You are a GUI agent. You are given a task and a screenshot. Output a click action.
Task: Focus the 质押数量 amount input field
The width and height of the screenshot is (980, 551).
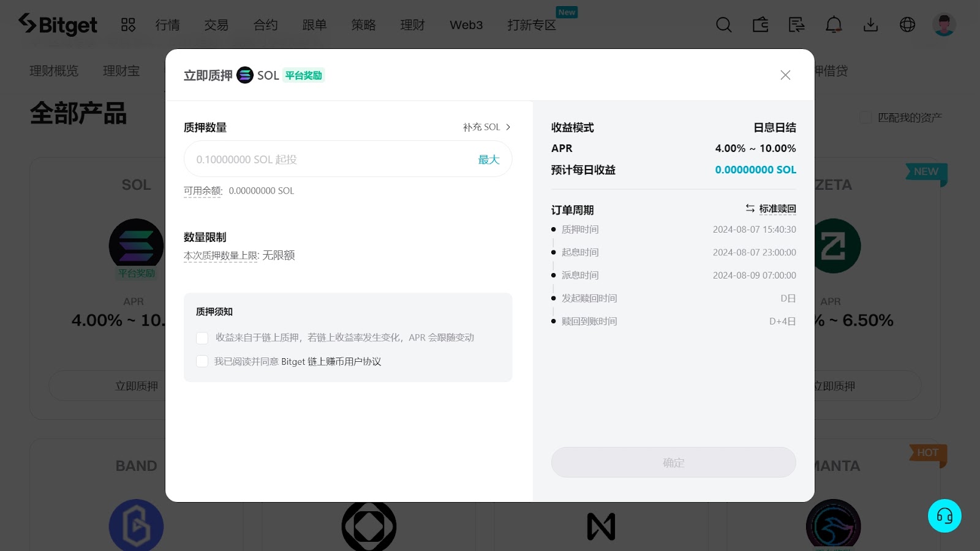click(x=348, y=159)
